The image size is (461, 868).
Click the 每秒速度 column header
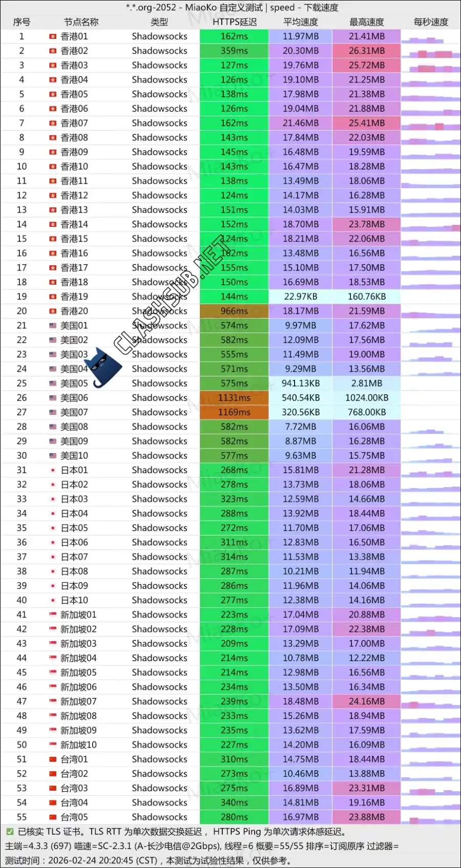pyautogui.click(x=430, y=22)
